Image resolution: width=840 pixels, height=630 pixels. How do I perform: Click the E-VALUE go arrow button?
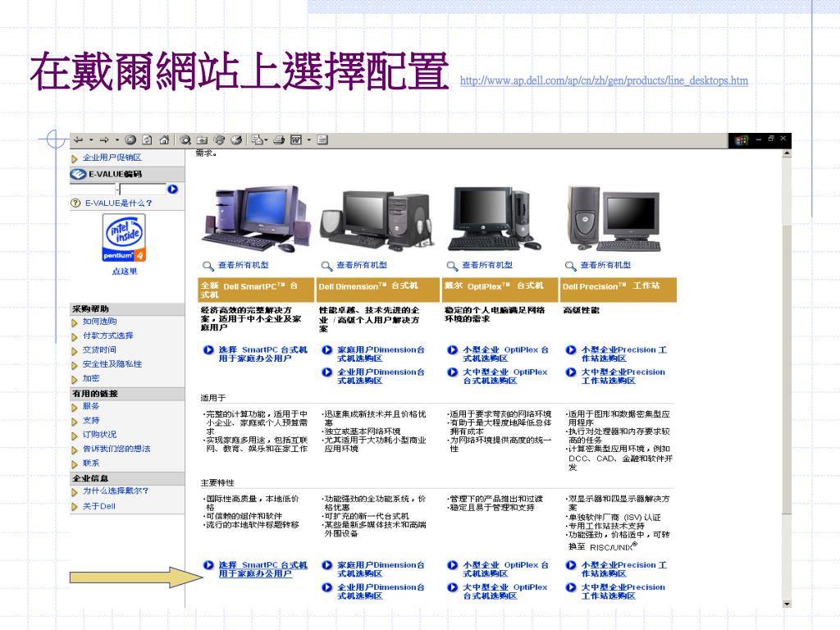(172, 189)
